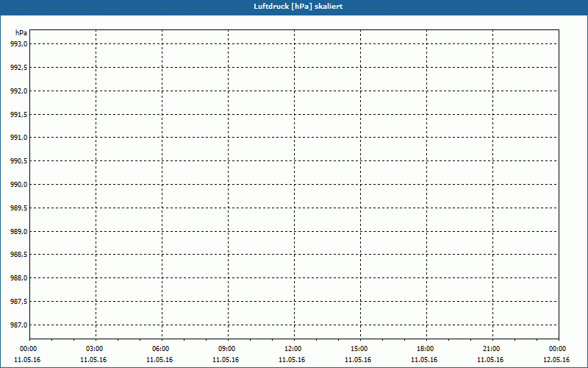
Task: Select the 992,5 y-axis label
Action: [x=19, y=68]
